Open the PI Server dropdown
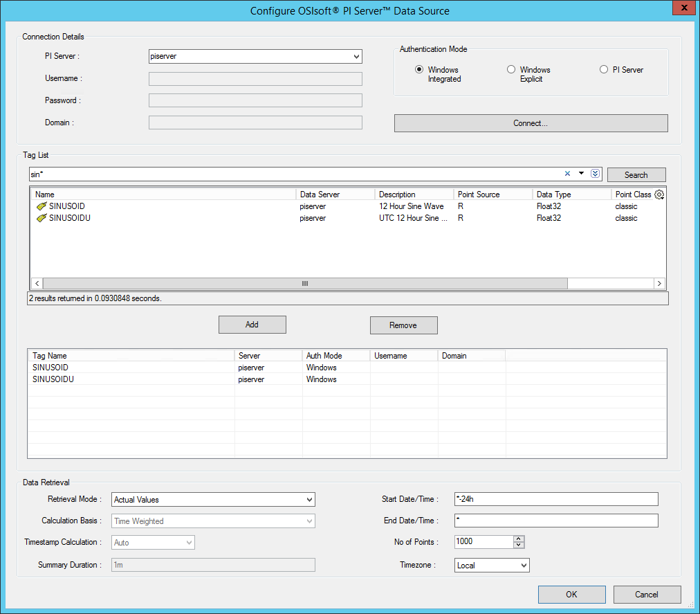Viewport: 700px width, 614px height. (x=356, y=57)
